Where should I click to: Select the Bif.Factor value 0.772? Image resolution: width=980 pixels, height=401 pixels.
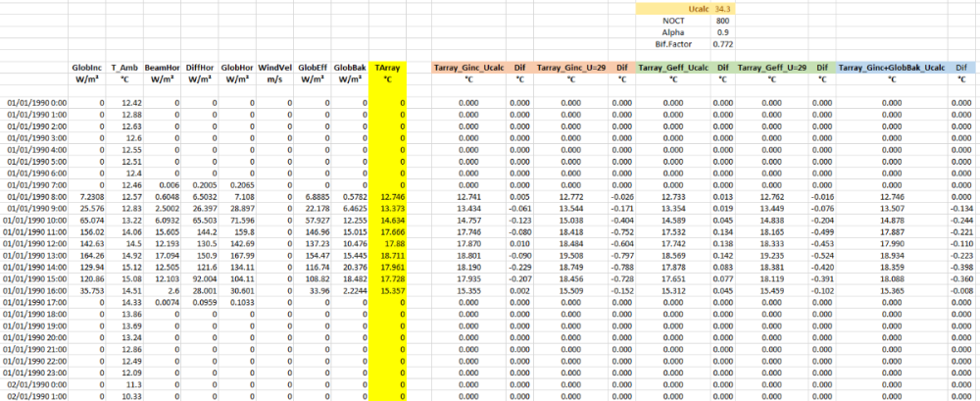click(720, 44)
